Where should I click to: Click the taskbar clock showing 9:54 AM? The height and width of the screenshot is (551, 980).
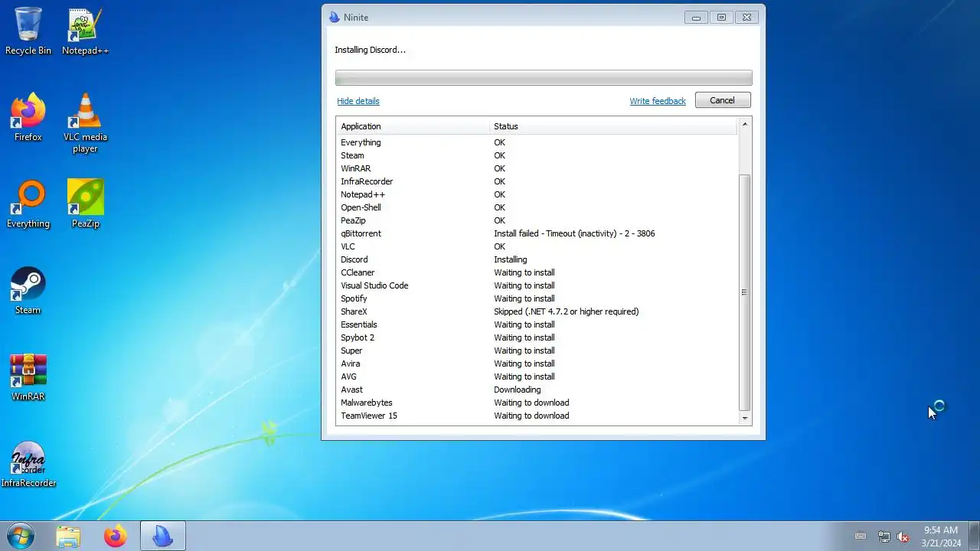pyautogui.click(x=941, y=536)
